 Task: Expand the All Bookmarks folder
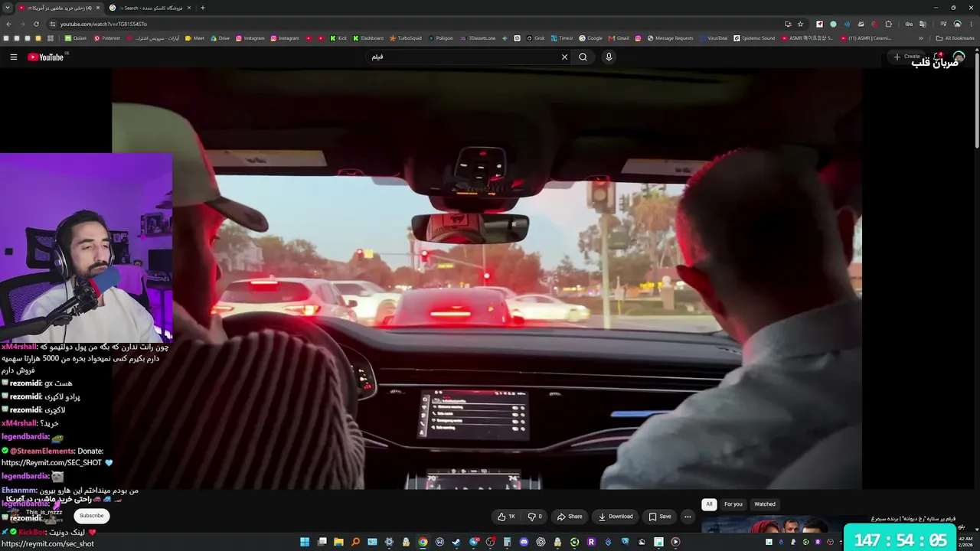(x=955, y=38)
